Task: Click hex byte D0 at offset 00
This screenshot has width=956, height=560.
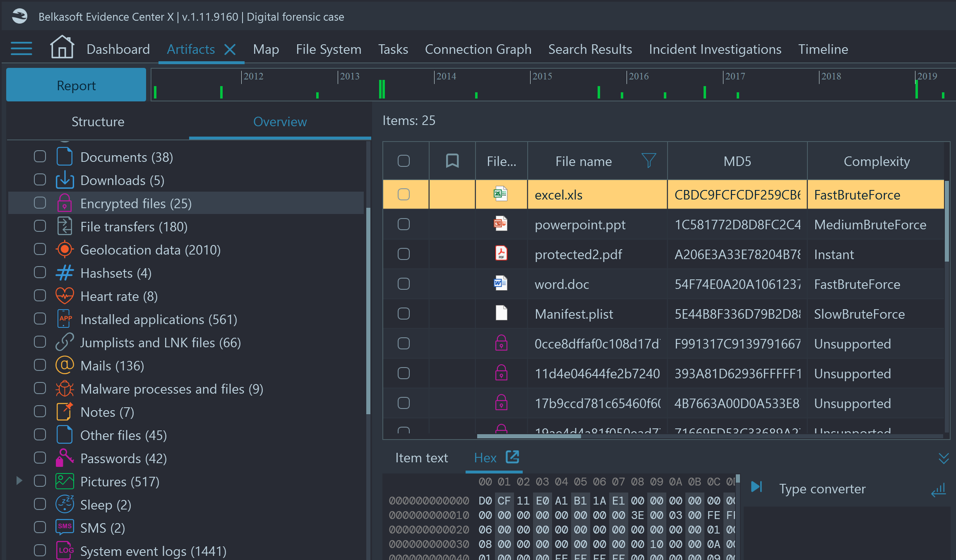Action: click(x=485, y=501)
